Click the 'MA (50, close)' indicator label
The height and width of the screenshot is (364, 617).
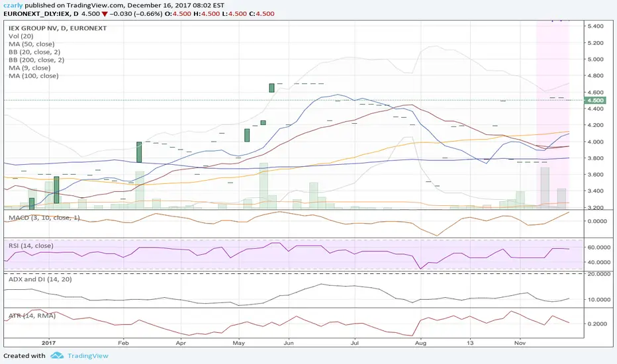(32, 44)
